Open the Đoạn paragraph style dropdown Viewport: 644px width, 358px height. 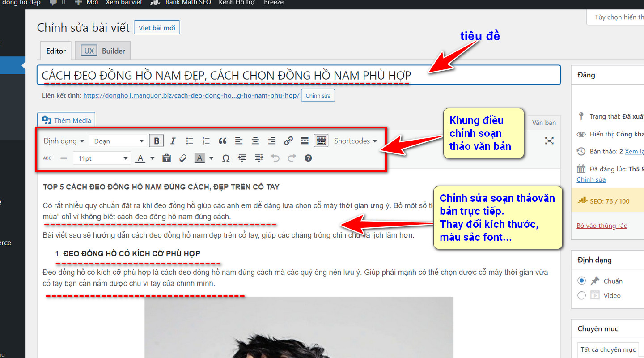(x=118, y=141)
